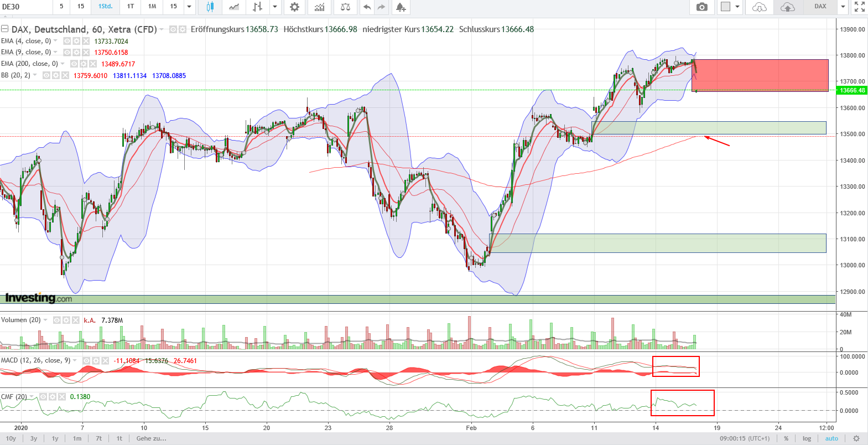
Task: Set time range to 3y
Action: [34, 438]
